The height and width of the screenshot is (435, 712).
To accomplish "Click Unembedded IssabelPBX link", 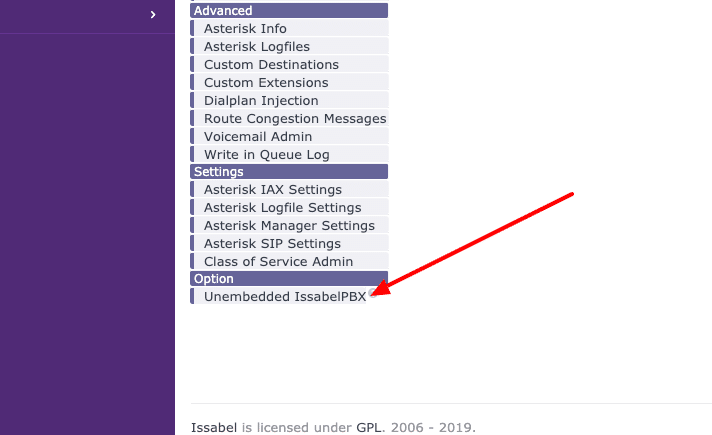I will (x=284, y=297).
